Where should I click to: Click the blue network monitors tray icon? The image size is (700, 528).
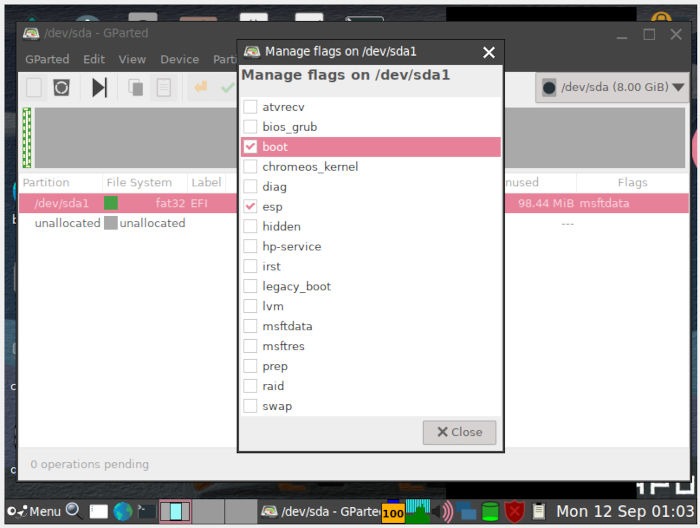click(x=466, y=511)
